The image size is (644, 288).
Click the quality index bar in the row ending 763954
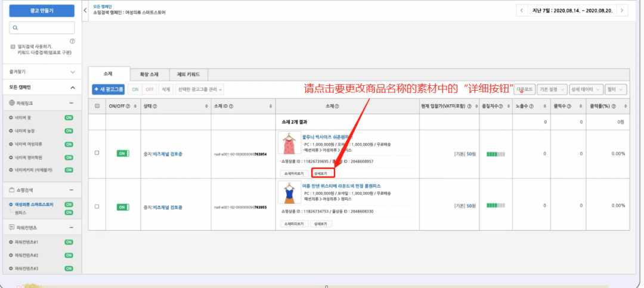[x=496, y=154]
